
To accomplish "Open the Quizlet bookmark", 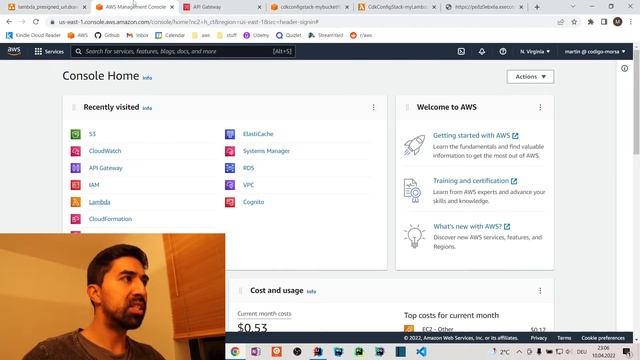I will 289,36.
